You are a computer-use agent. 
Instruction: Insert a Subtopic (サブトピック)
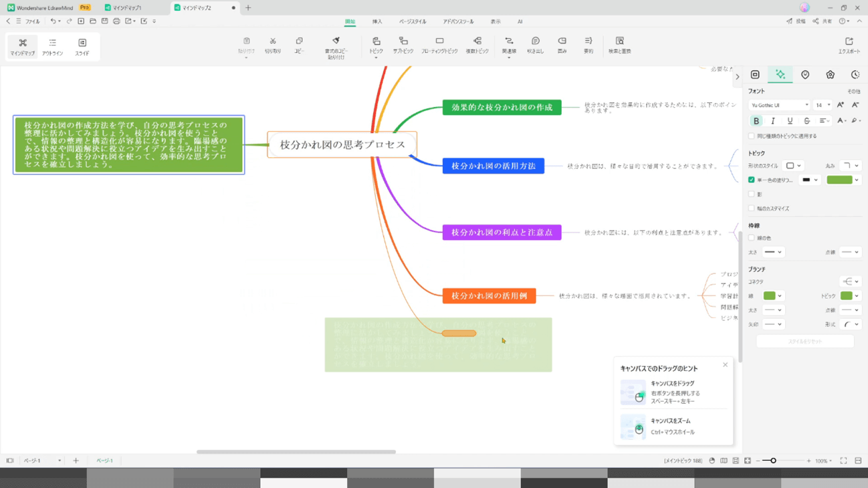(x=403, y=45)
